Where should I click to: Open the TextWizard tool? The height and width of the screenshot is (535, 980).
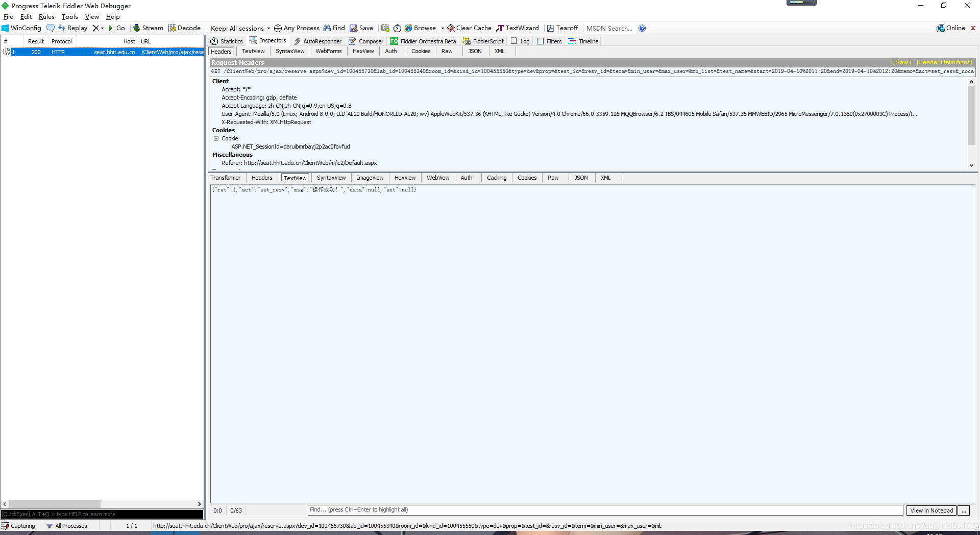(518, 28)
